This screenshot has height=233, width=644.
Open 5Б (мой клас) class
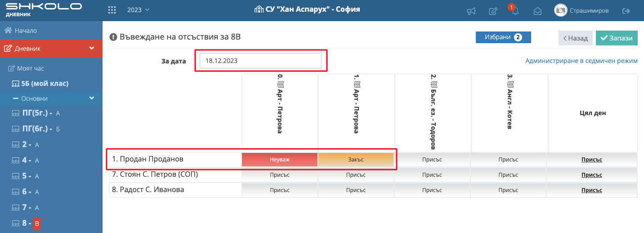(40, 83)
